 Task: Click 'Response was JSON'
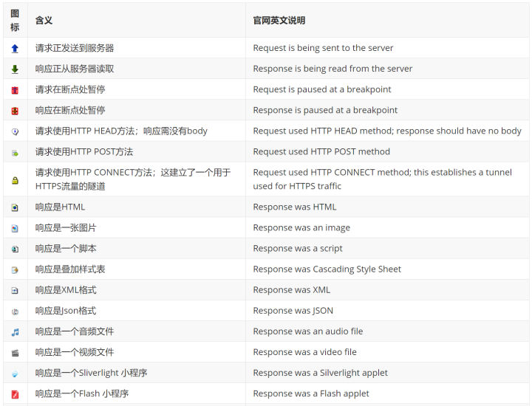point(293,311)
